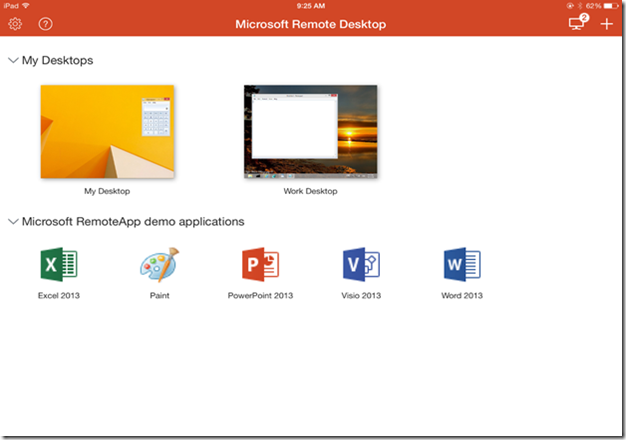Click Microsoft RemoteApp demo applications heading
The image size is (626, 440).
click(x=133, y=221)
